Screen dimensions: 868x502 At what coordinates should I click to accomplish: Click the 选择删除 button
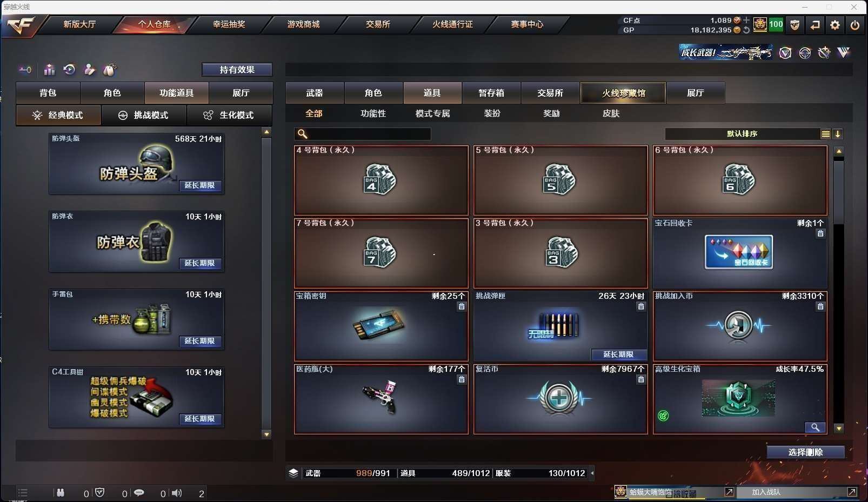[805, 452]
